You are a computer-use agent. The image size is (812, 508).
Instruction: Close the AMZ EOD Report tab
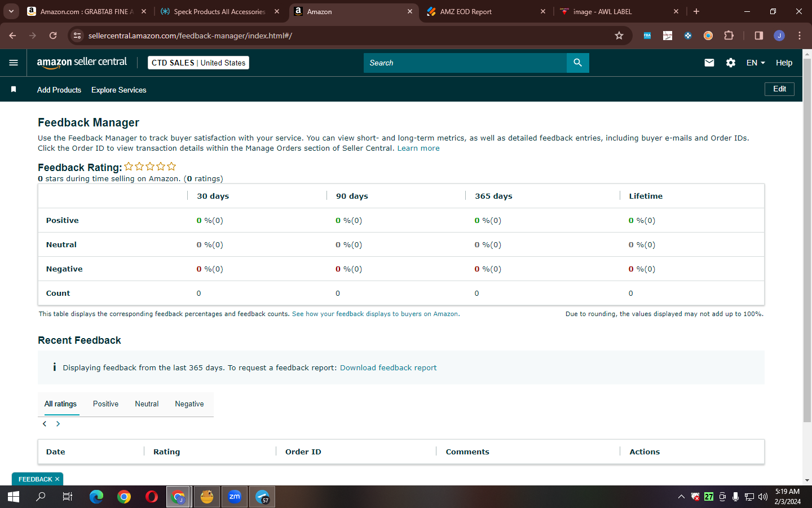(x=543, y=11)
